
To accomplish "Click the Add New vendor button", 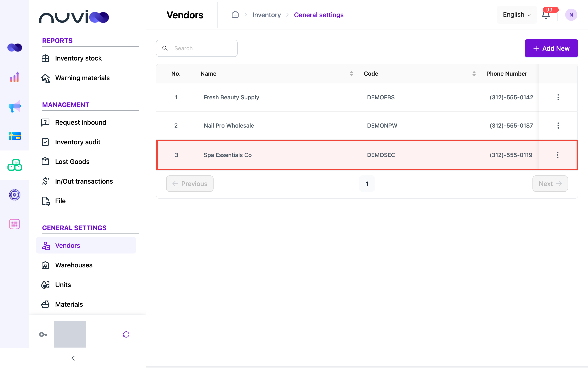I will [551, 48].
